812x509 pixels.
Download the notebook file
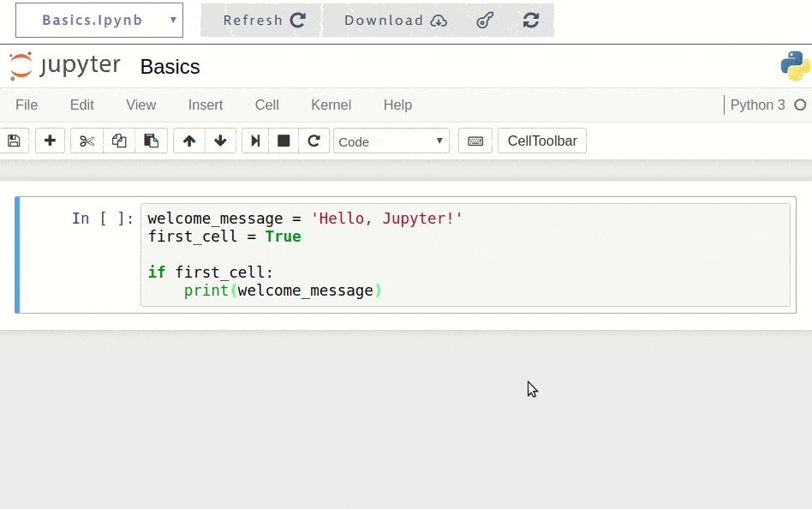pyautogui.click(x=395, y=20)
